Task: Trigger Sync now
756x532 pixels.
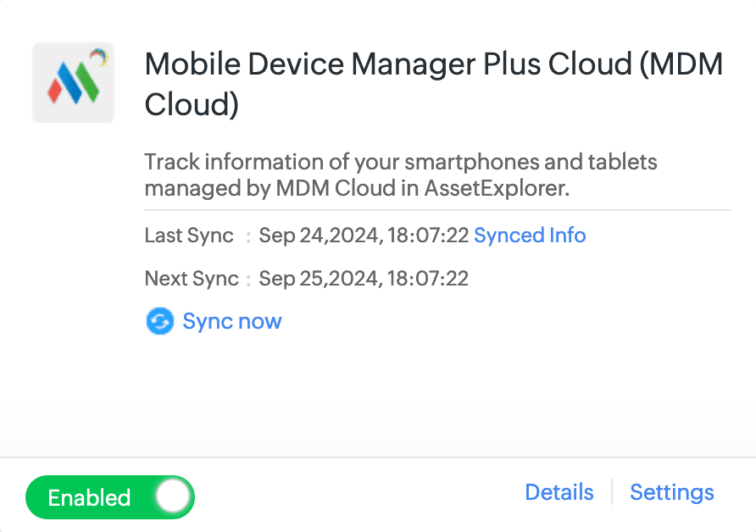Action: pos(232,322)
